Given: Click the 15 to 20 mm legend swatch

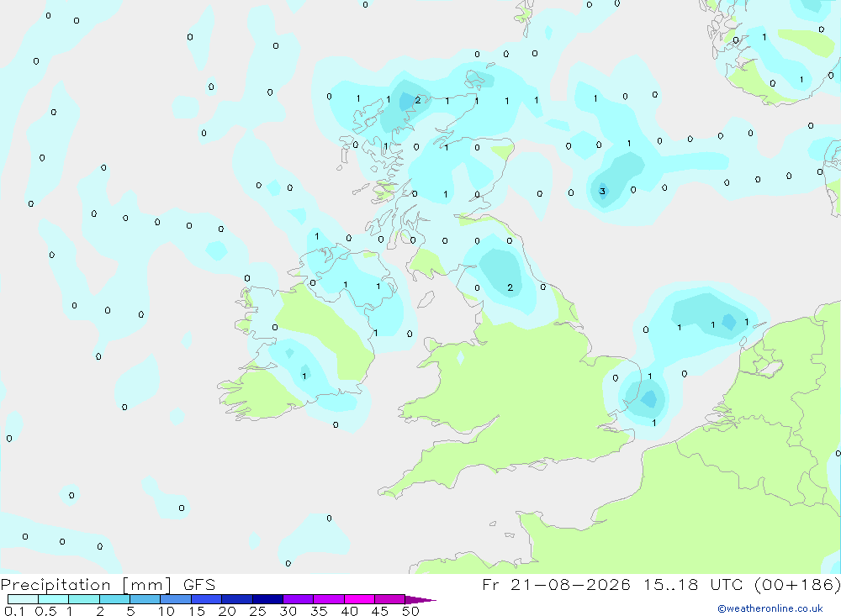Looking at the screenshot, I should tap(207, 599).
